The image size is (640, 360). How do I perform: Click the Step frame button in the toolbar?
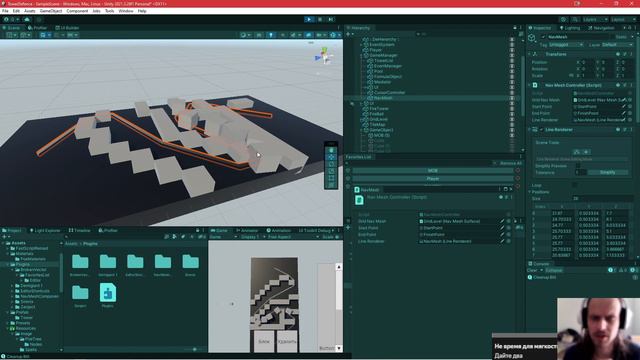(331, 19)
